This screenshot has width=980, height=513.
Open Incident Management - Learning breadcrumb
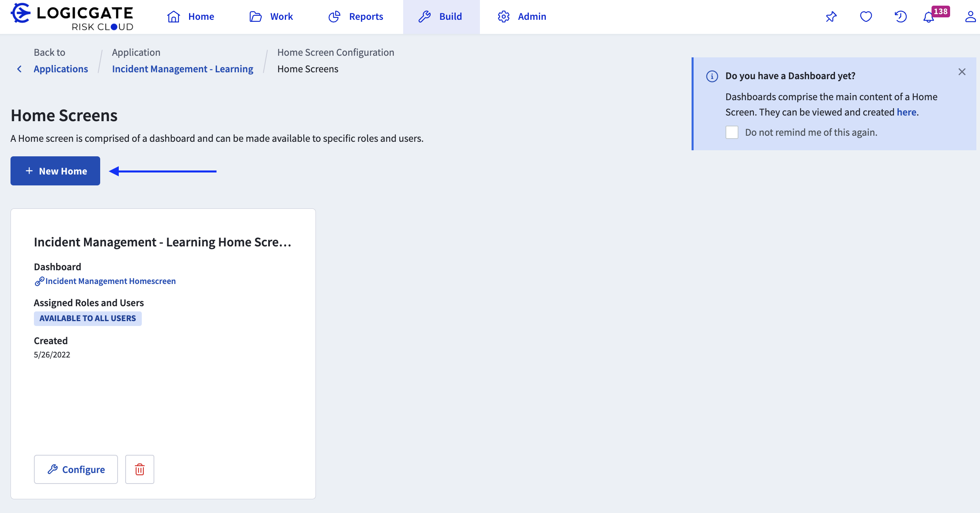(x=183, y=69)
